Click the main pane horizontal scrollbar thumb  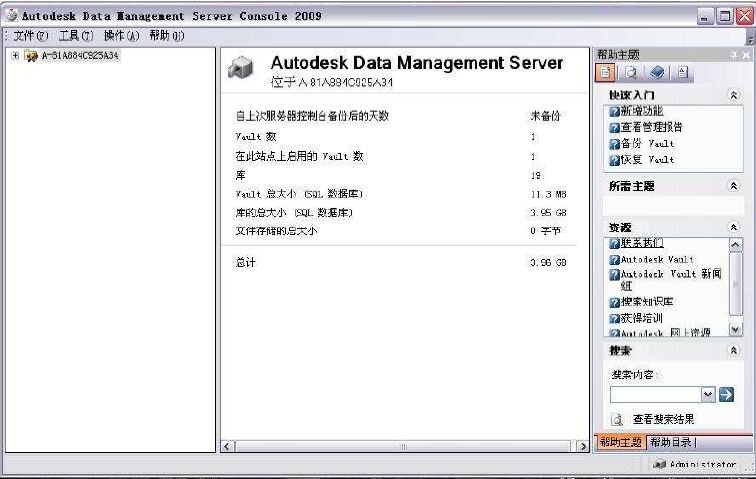[x=403, y=447]
